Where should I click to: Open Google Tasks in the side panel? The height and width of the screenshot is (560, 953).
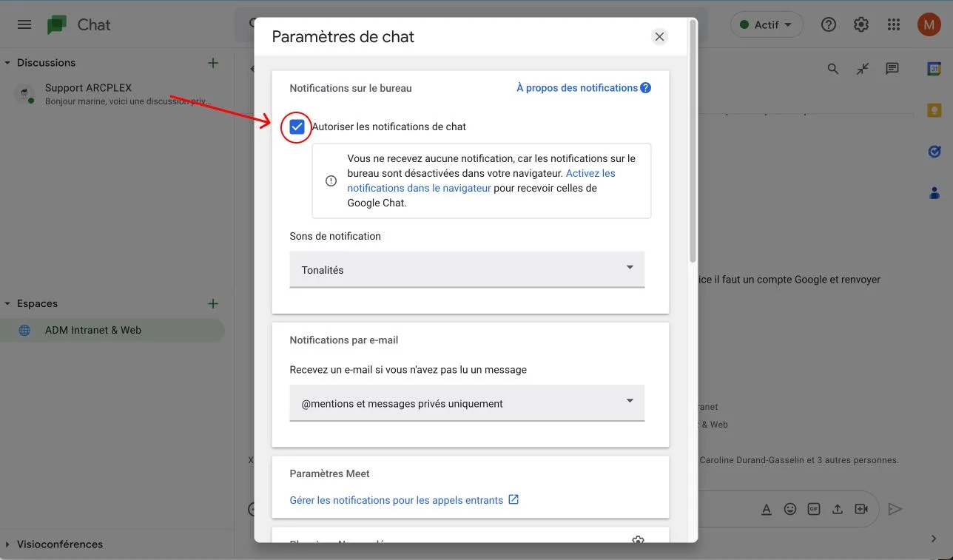click(x=935, y=152)
